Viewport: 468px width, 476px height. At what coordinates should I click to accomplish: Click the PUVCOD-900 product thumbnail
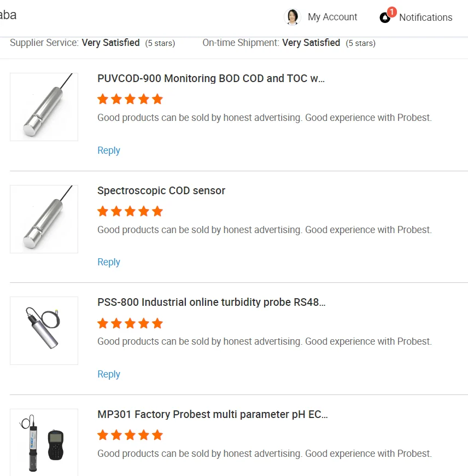44,107
